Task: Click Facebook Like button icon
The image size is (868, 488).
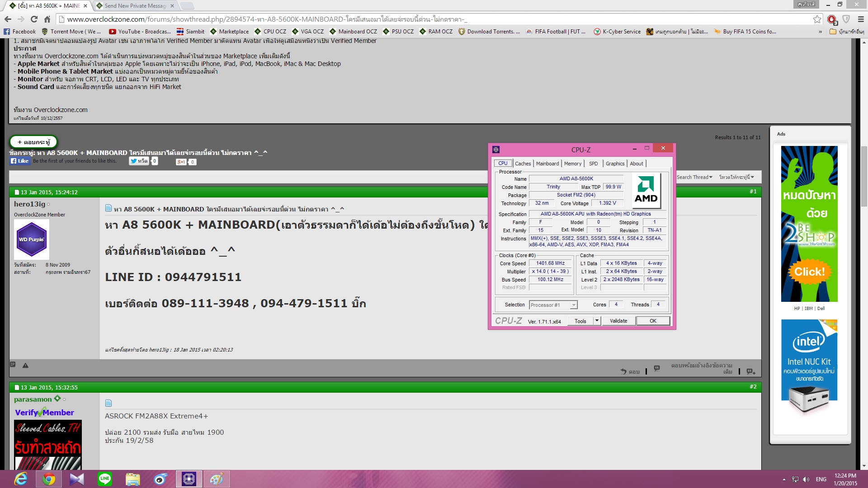Action: pos(20,161)
